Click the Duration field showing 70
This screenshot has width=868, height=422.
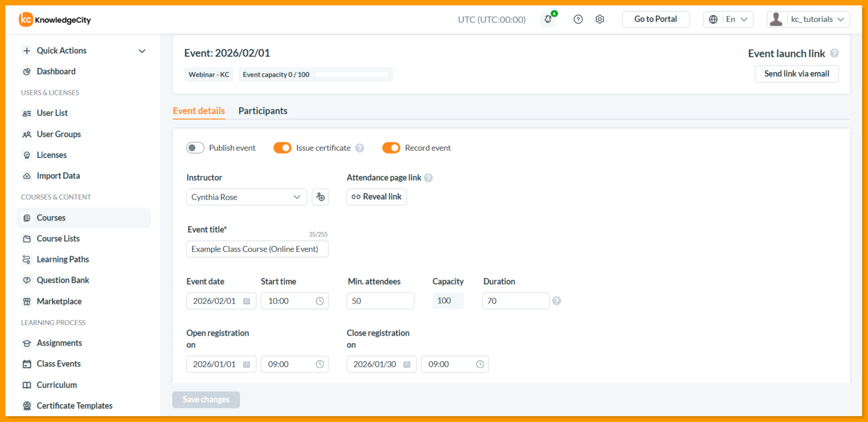tap(516, 301)
